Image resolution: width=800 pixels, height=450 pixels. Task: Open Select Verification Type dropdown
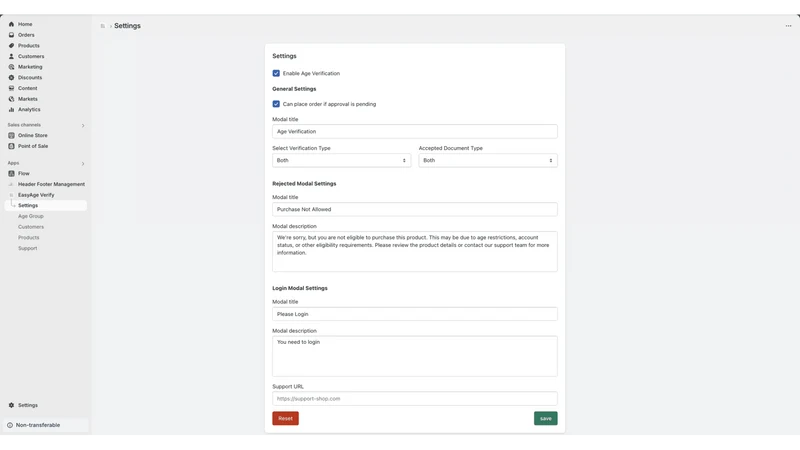(x=341, y=160)
